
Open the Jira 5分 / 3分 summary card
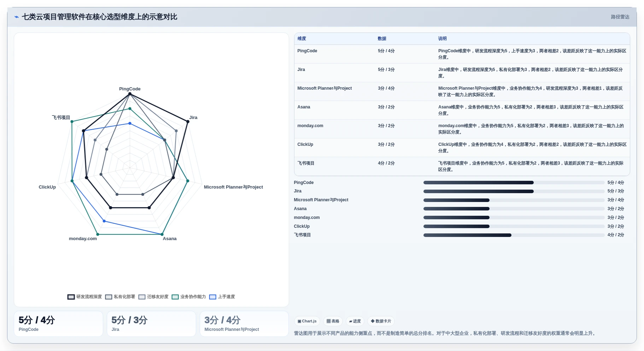(x=151, y=324)
